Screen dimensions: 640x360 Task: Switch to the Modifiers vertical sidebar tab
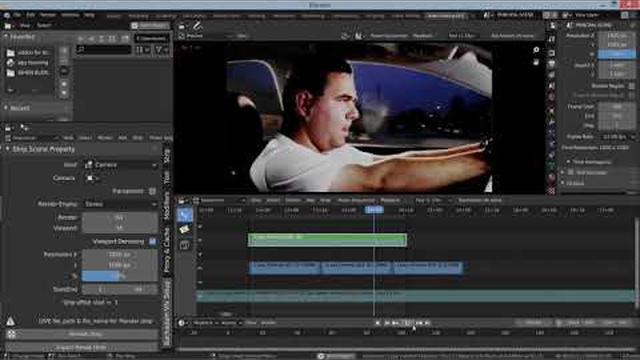coord(167,206)
